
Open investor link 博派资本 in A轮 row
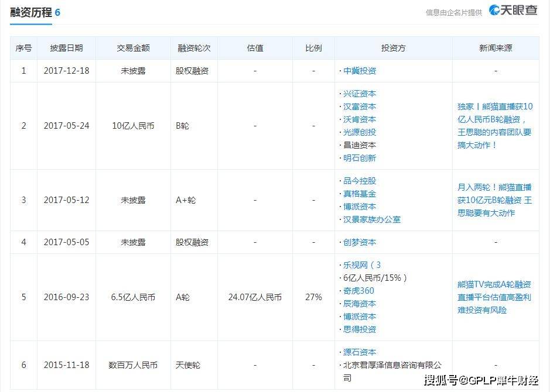pos(360,317)
